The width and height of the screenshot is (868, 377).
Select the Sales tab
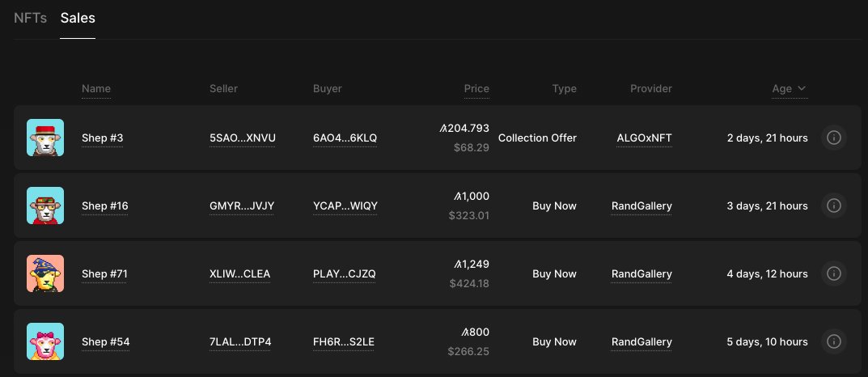coord(78,18)
